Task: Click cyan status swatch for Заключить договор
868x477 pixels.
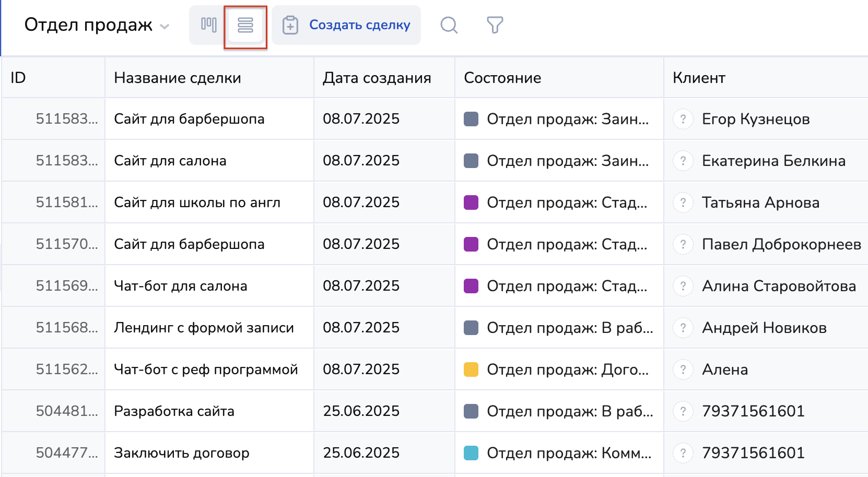Action: 471,453
